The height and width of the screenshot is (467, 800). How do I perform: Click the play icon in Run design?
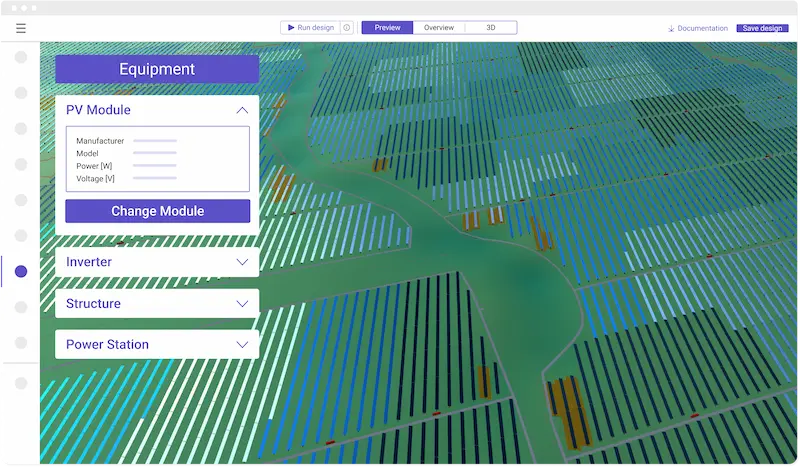click(291, 27)
